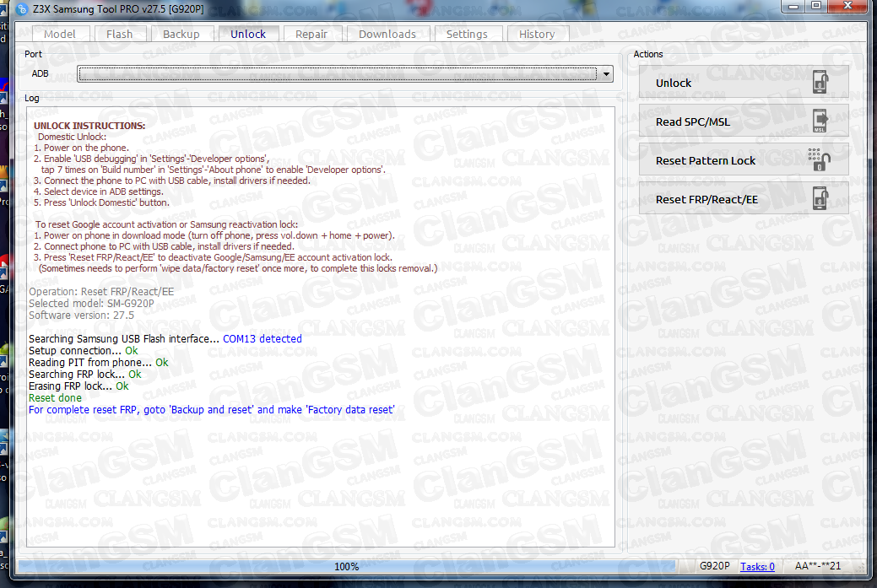
Task: Click the Read SPC/MSL button
Action: click(x=744, y=121)
